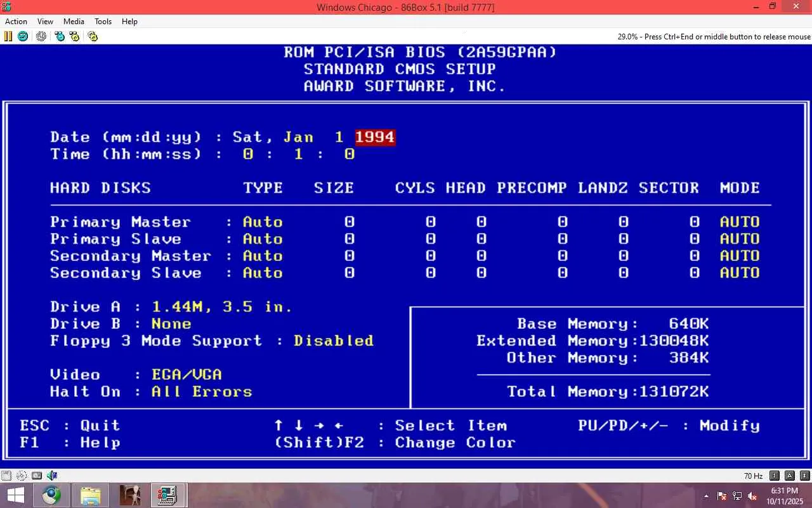Click the floppy drive icon in status bar
The image size is (812, 508).
pyautogui.click(x=6, y=476)
